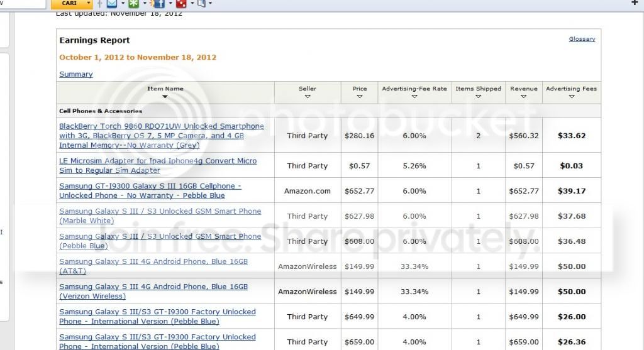Select the items shipped value 2
644x350 pixels.
[x=478, y=136]
